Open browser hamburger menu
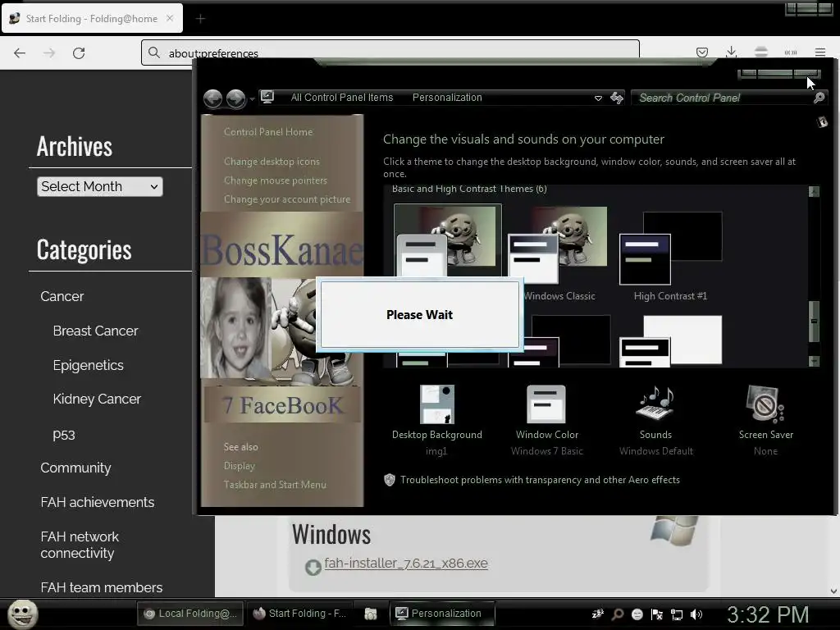 [819, 52]
